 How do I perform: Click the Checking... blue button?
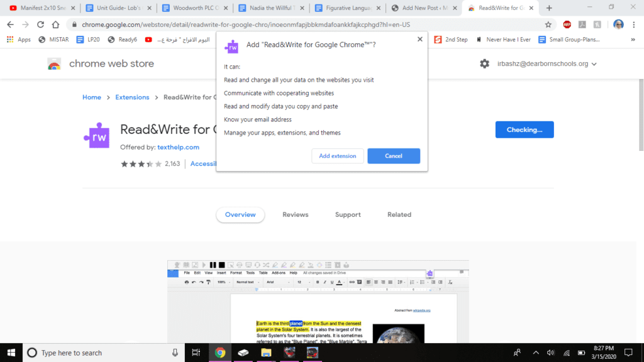click(525, 129)
